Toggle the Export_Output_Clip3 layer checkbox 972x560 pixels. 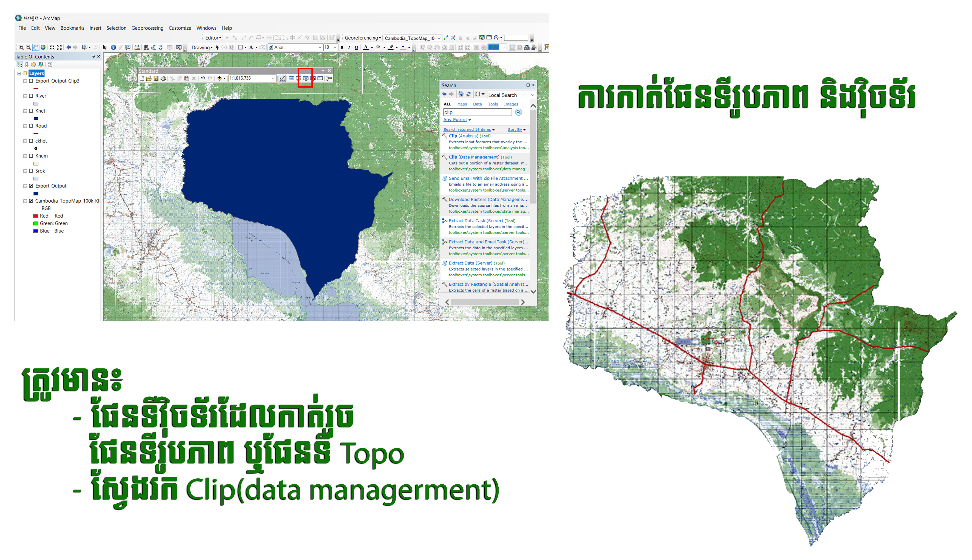(31, 81)
